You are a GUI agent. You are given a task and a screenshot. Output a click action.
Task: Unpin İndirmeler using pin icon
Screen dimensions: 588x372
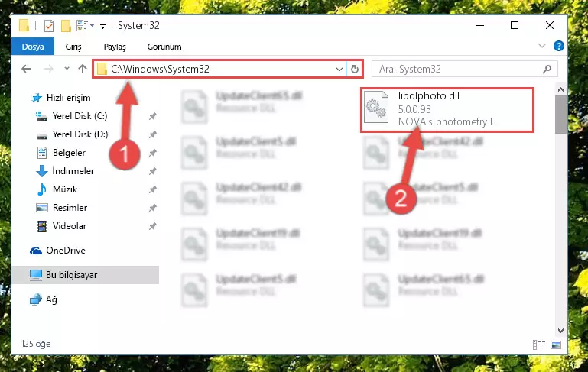click(x=152, y=171)
